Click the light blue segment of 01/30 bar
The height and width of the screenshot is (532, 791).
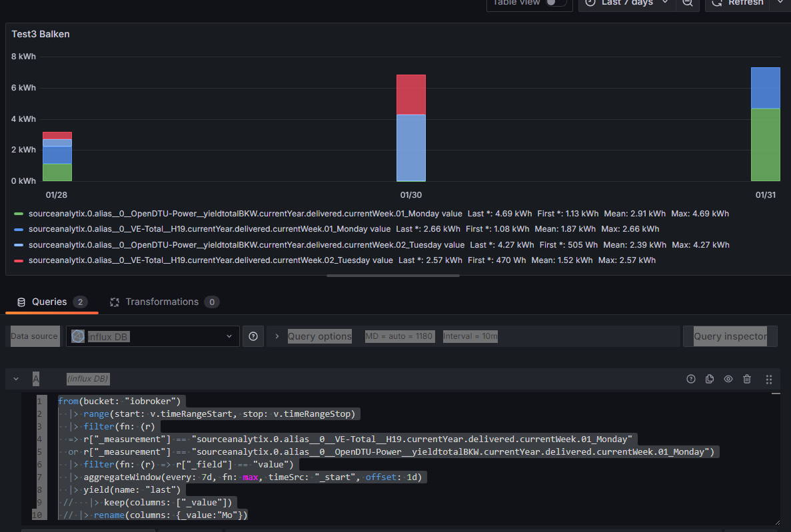click(411, 148)
